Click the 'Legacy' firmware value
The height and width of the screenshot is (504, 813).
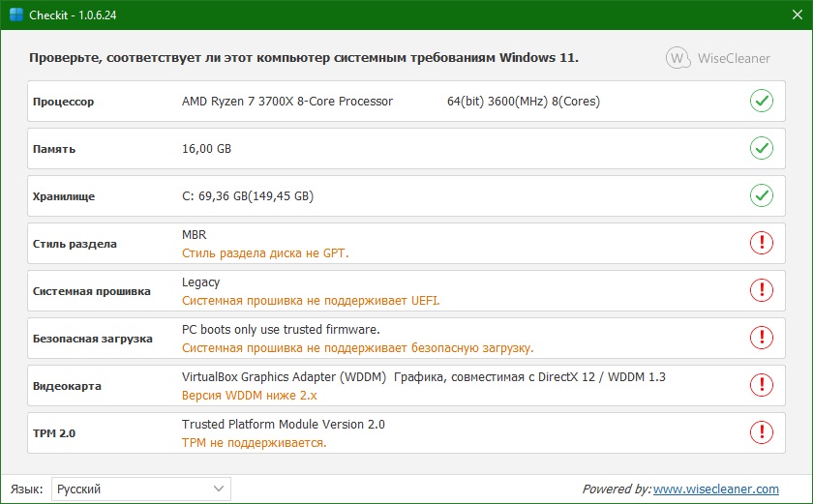pyautogui.click(x=200, y=282)
